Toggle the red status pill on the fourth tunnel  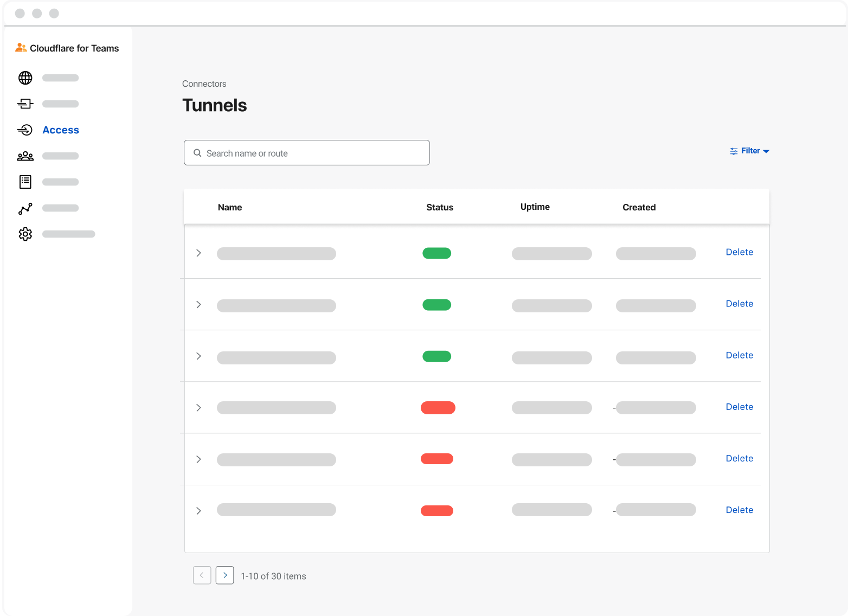[438, 407]
